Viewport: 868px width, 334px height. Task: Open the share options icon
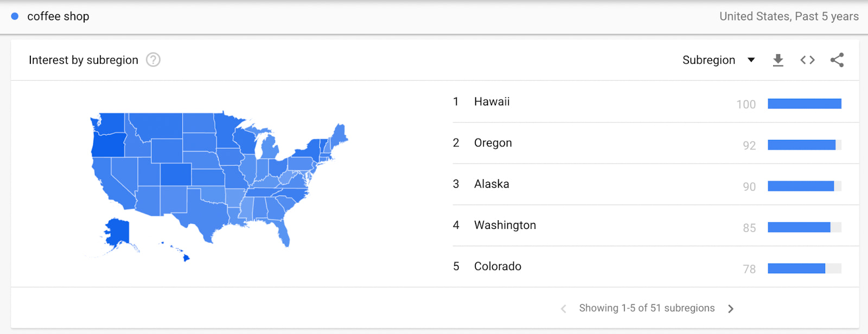coord(836,60)
